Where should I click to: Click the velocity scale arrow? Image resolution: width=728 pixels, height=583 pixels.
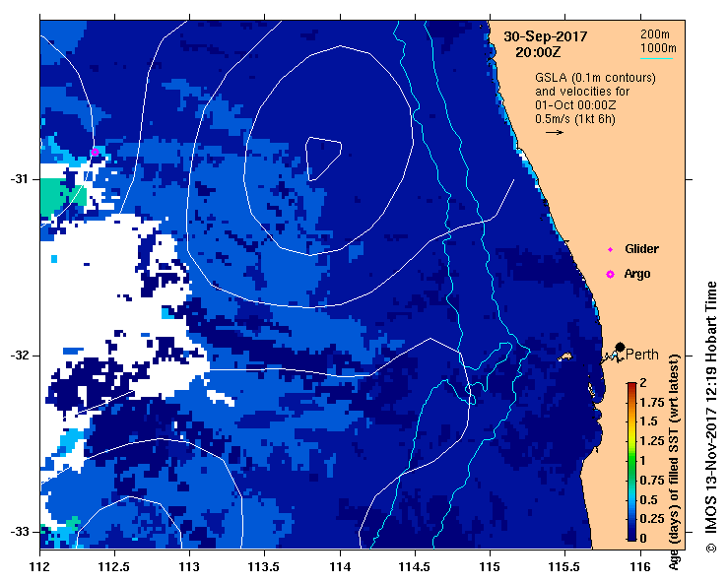555,132
